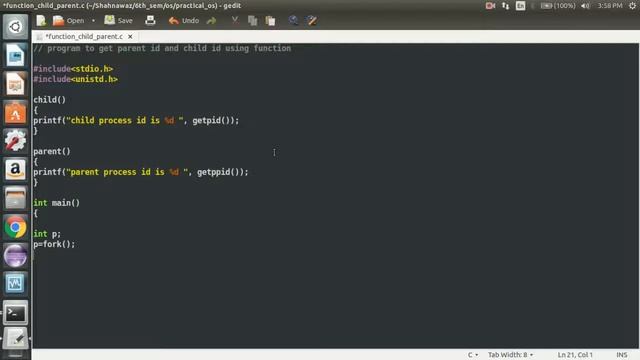This screenshot has width=640, height=360.
Task: Open the C language selector in status bar
Action: coord(473,355)
